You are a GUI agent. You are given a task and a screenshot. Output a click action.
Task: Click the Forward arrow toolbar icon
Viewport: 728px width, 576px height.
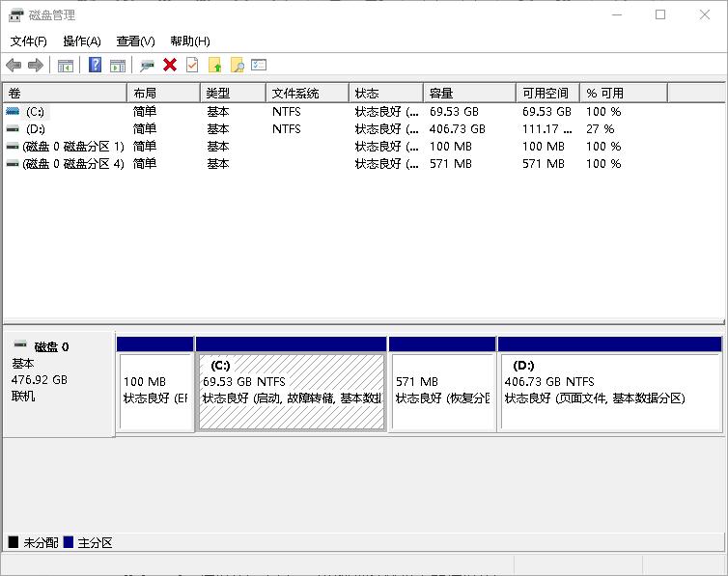coord(36,65)
